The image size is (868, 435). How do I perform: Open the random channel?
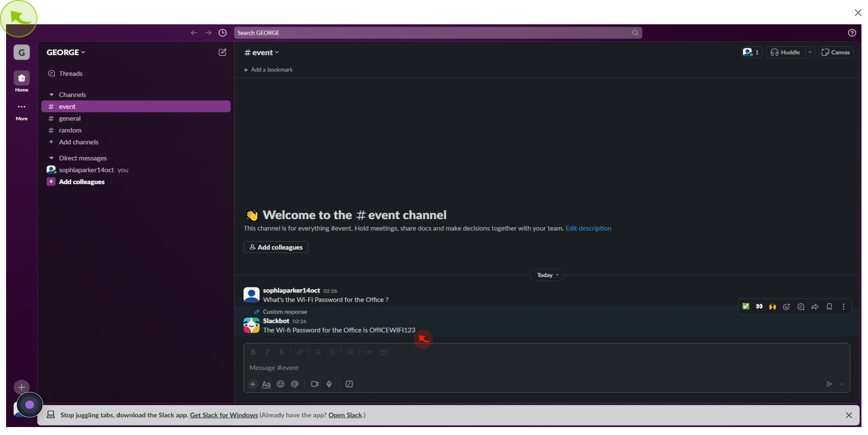[x=136, y=130]
